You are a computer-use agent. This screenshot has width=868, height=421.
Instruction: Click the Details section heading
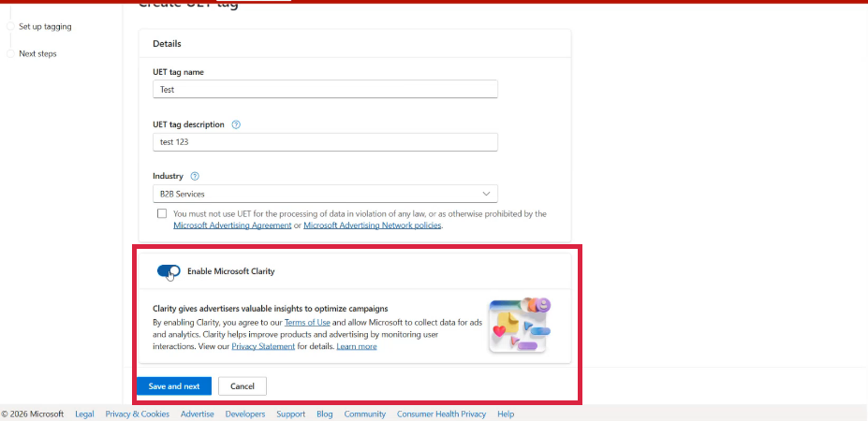click(x=167, y=43)
